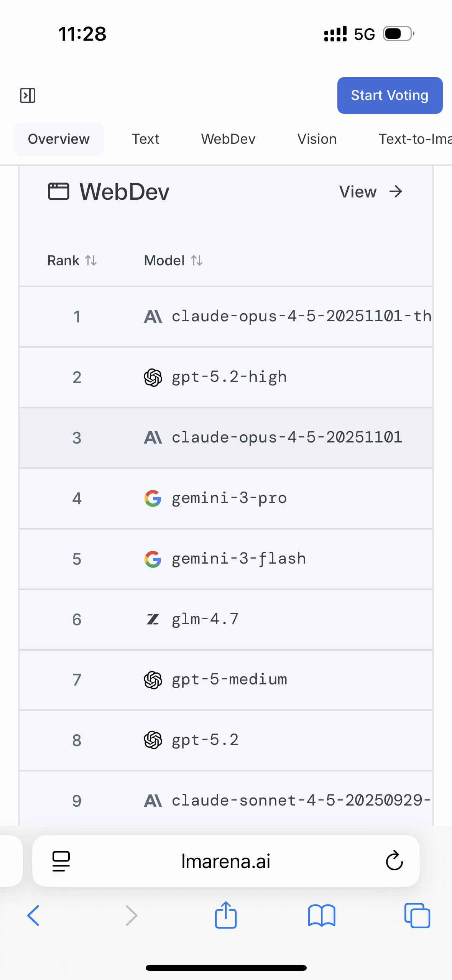452x980 pixels.
Task: Sort table by Rank column arrows
Action: coord(91,261)
